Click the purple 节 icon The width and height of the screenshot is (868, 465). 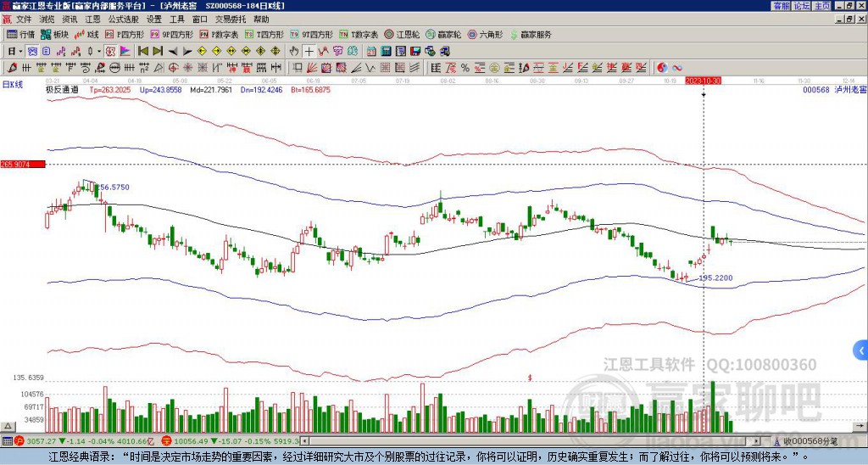(x=337, y=51)
